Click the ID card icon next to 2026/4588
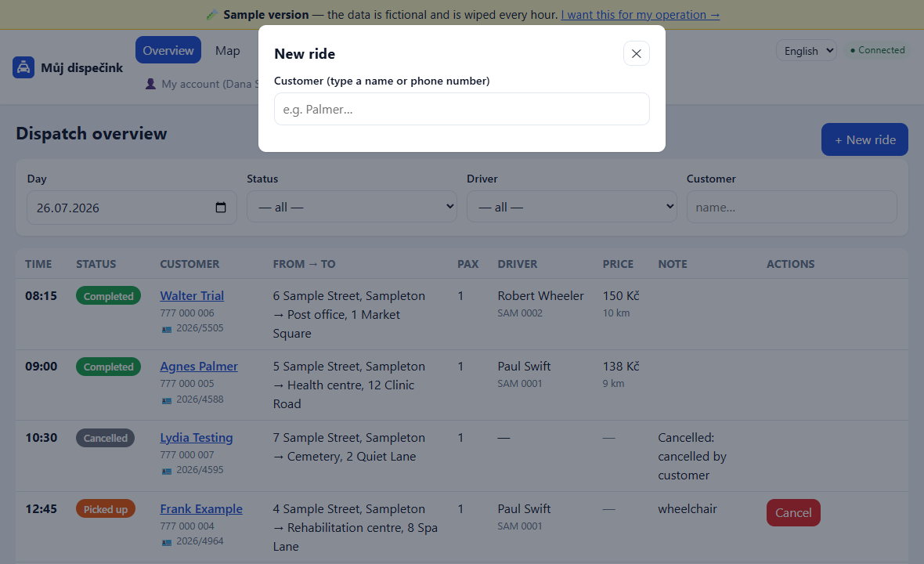This screenshot has width=924, height=564. (167, 400)
